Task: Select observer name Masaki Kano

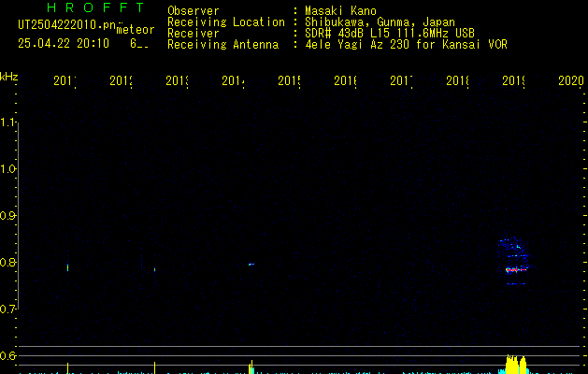Action: (x=340, y=11)
